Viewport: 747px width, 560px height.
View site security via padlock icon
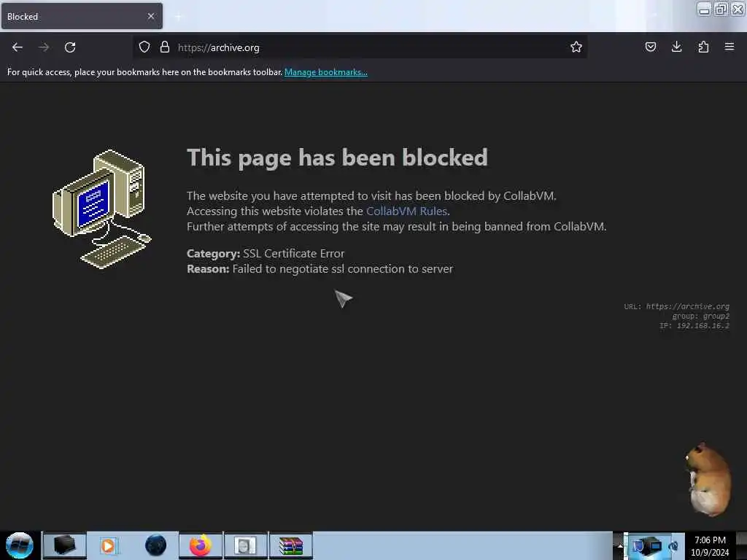(165, 47)
